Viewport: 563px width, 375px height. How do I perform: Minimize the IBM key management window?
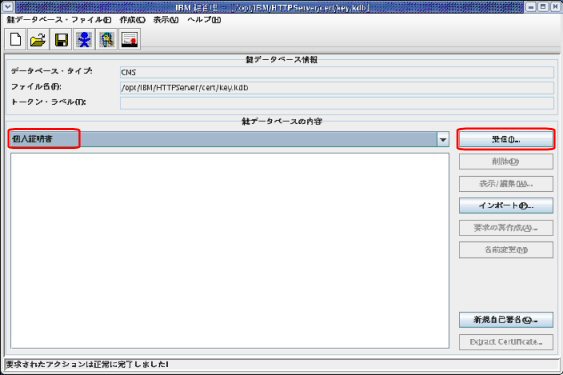pyautogui.click(x=531, y=6)
